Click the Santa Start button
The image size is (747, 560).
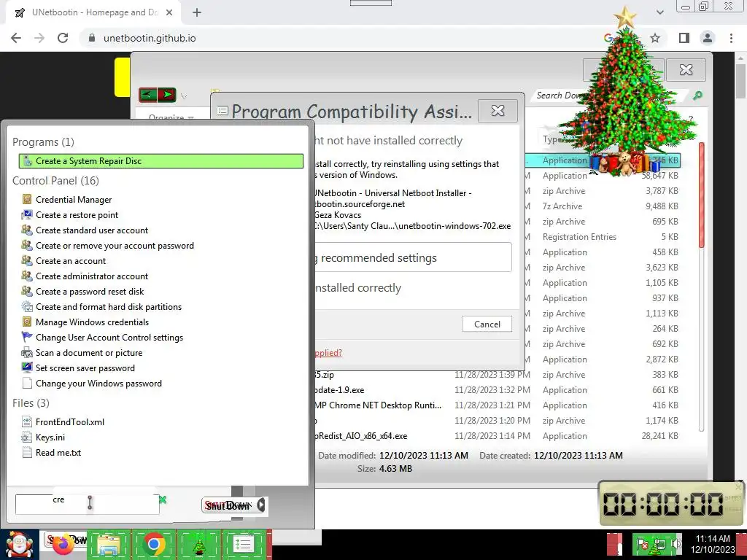[19, 545]
